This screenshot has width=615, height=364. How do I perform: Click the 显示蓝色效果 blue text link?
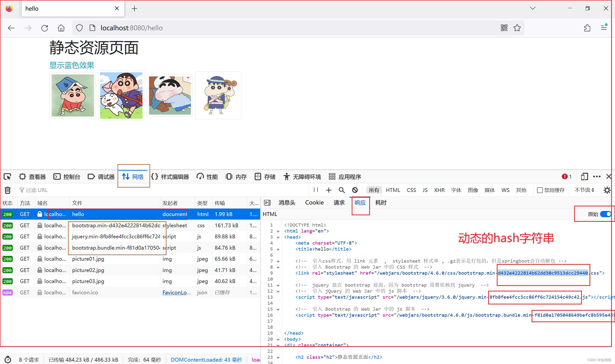[x=72, y=65]
